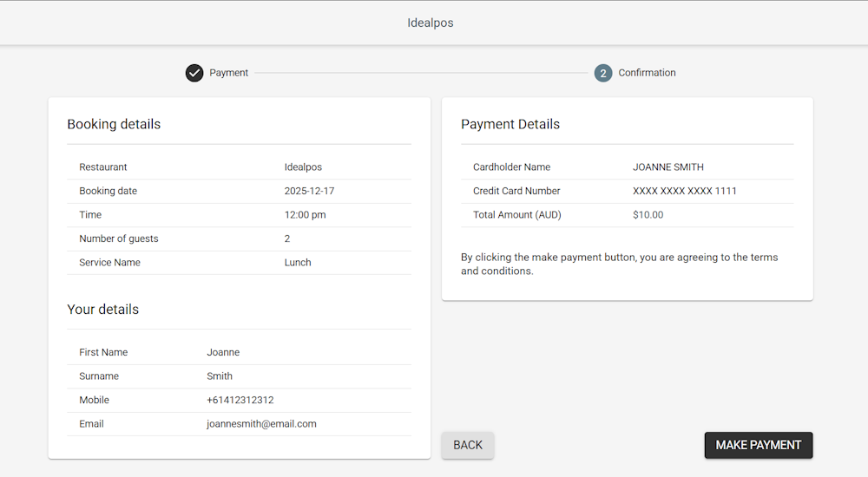Select the masked credit card number

pos(685,191)
